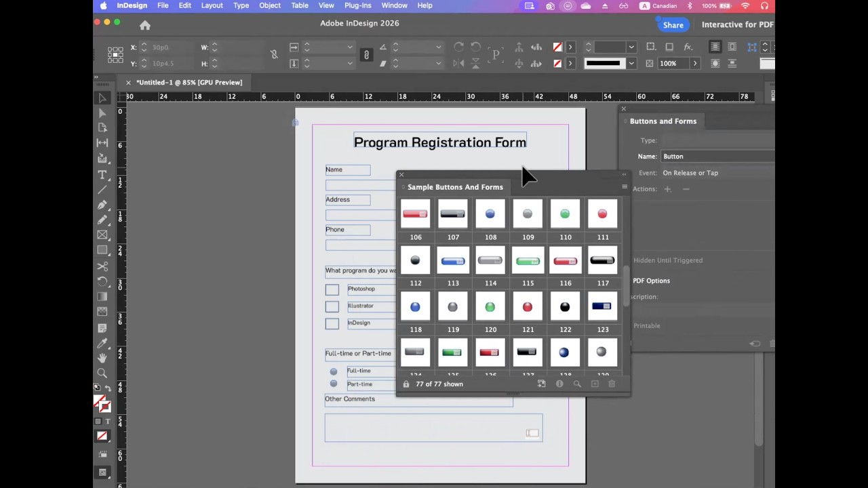Select the Gap tool
Image resolution: width=868 pixels, height=488 pixels.
[102, 143]
